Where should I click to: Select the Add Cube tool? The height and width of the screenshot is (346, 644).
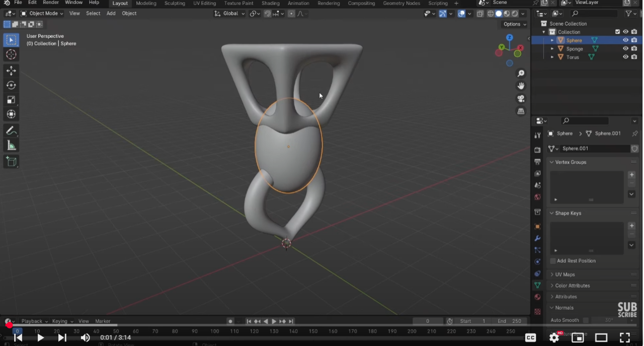(x=11, y=162)
